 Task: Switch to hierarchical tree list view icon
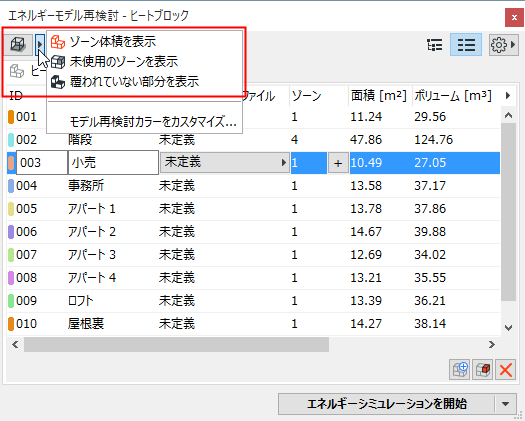click(435, 45)
